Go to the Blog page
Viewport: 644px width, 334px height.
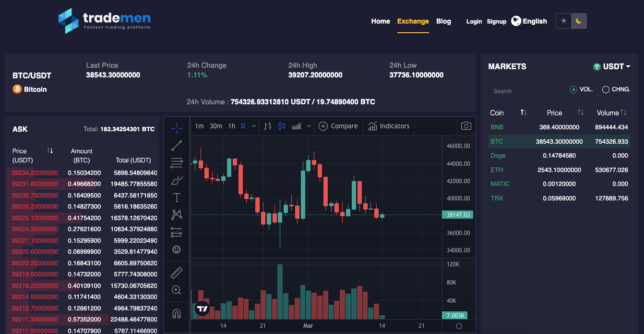point(443,21)
